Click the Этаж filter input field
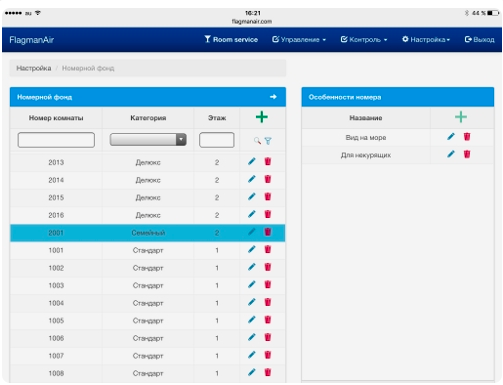The width and height of the screenshot is (503, 385). [x=217, y=140]
